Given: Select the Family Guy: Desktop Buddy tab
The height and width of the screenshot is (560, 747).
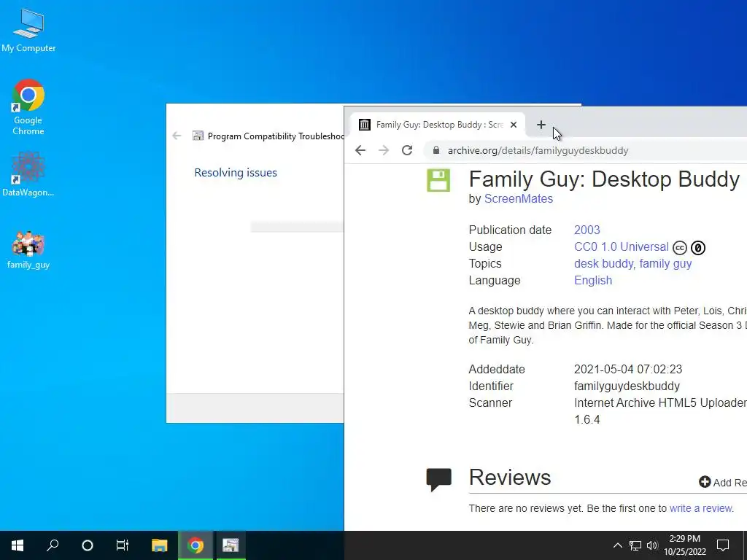Looking at the screenshot, I should pyautogui.click(x=438, y=125).
